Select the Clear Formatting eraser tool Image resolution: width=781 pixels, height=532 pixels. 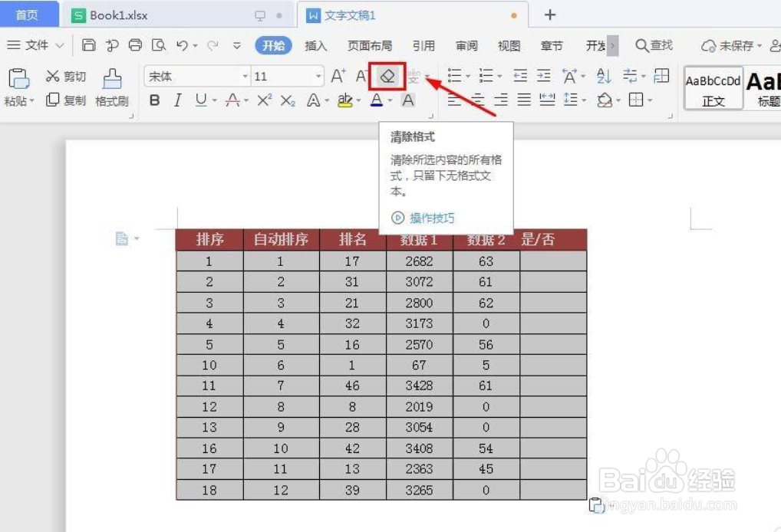point(387,76)
